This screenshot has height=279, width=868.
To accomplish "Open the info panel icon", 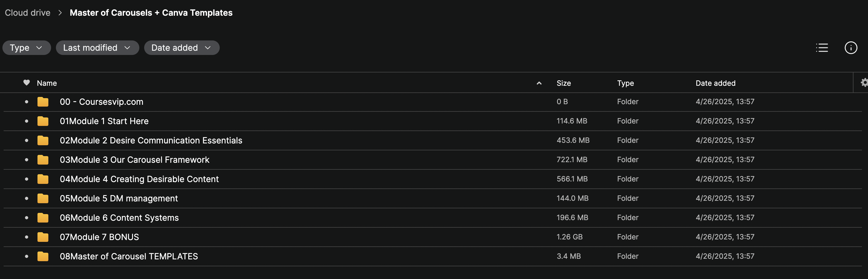I will coord(851,48).
